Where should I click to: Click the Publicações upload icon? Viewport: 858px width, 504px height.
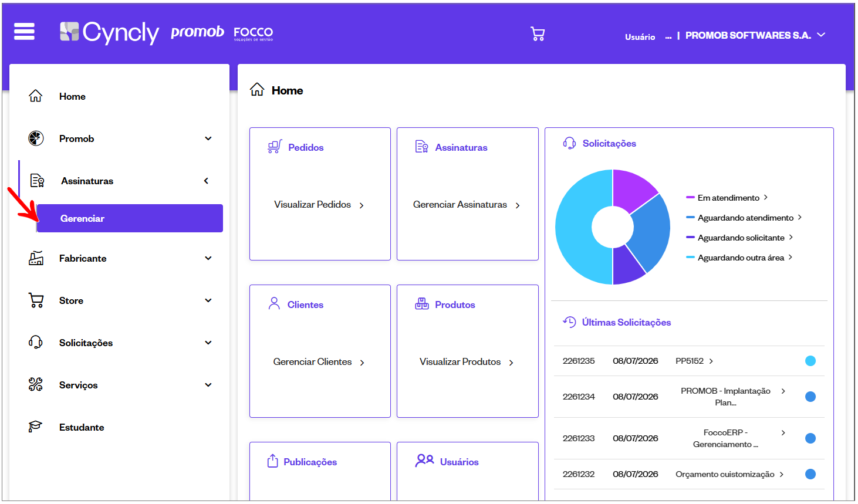(272, 461)
